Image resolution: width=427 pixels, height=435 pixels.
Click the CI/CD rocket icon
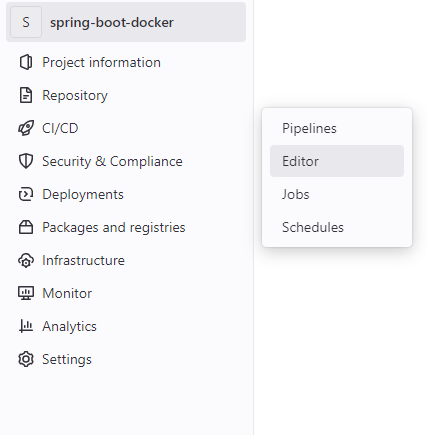pos(26,128)
